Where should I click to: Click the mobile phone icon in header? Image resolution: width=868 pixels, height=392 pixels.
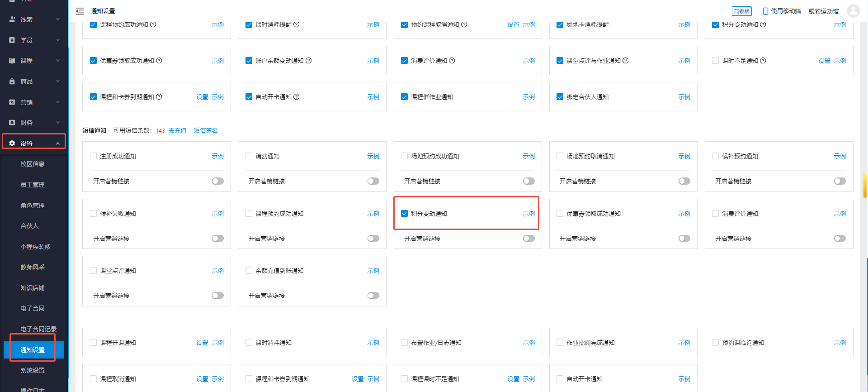(765, 11)
